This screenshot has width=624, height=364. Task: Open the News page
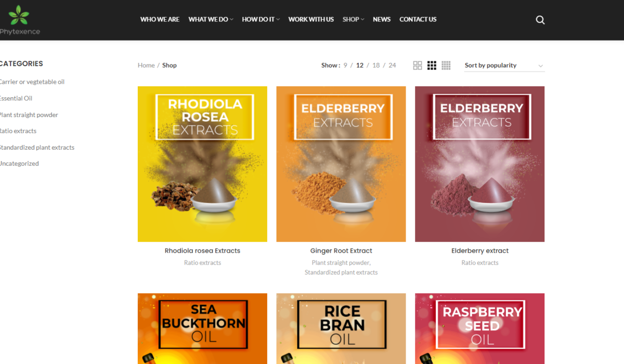pyautogui.click(x=382, y=19)
